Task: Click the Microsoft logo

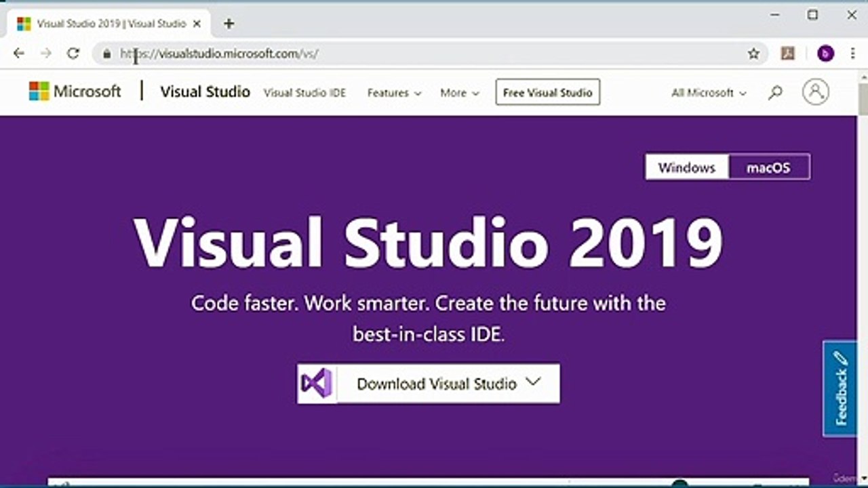Action: tap(75, 91)
